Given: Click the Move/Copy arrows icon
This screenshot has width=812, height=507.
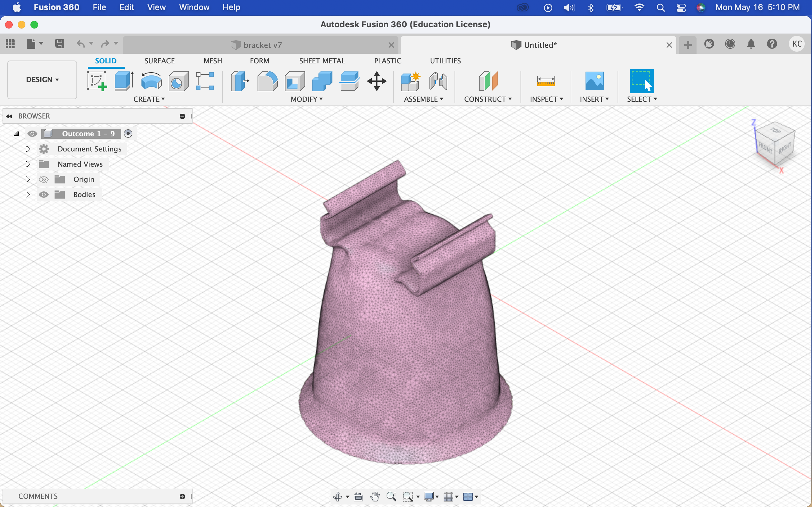Looking at the screenshot, I should tap(377, 81).
